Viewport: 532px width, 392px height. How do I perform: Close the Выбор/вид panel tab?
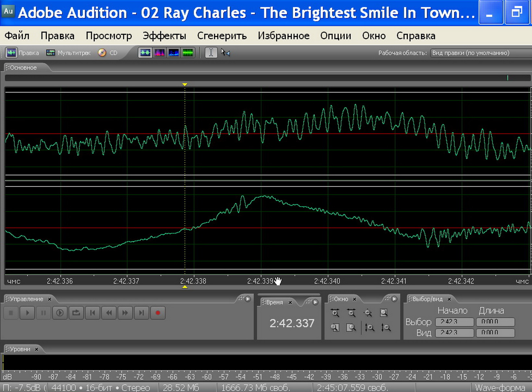tap(449, 299)
